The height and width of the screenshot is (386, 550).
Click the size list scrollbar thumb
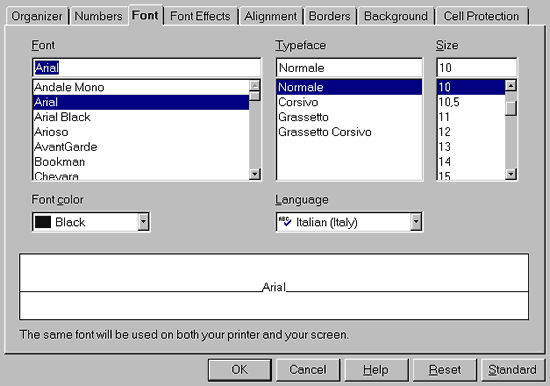(511, 108)
